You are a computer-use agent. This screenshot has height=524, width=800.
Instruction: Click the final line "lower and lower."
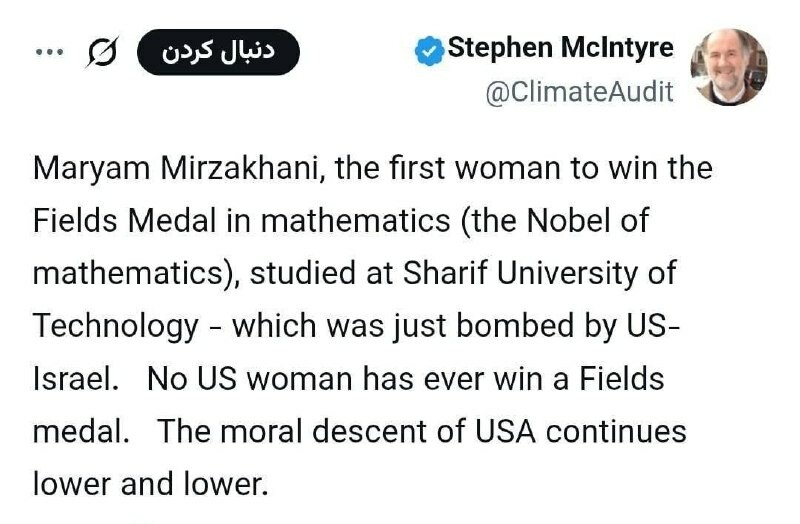151,484
